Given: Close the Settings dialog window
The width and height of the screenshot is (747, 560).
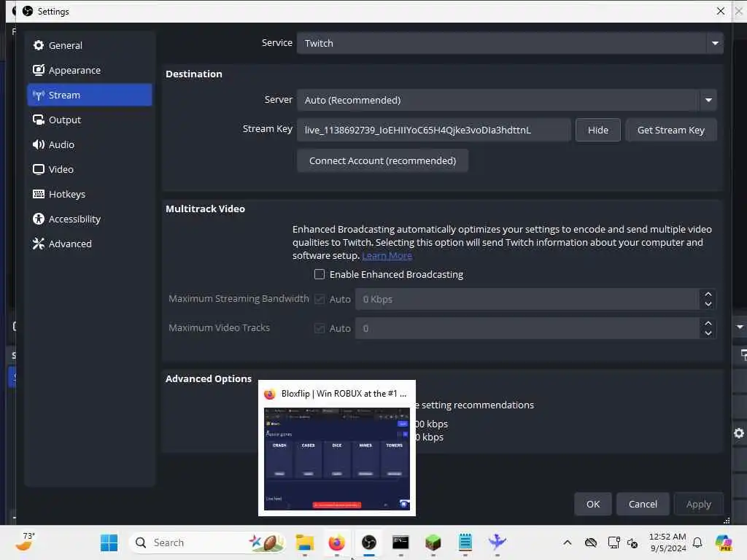Looking at the screenshot, I should tap(720, 11).
